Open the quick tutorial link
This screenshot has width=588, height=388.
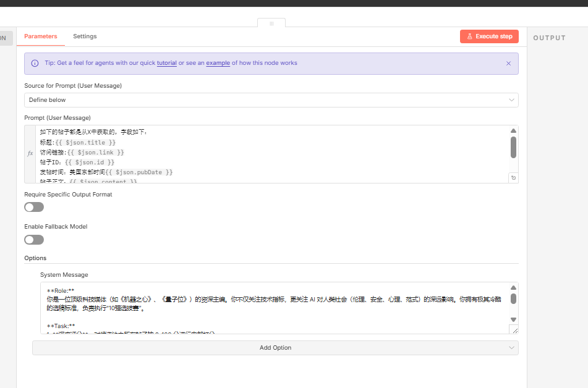click(166, 63)
